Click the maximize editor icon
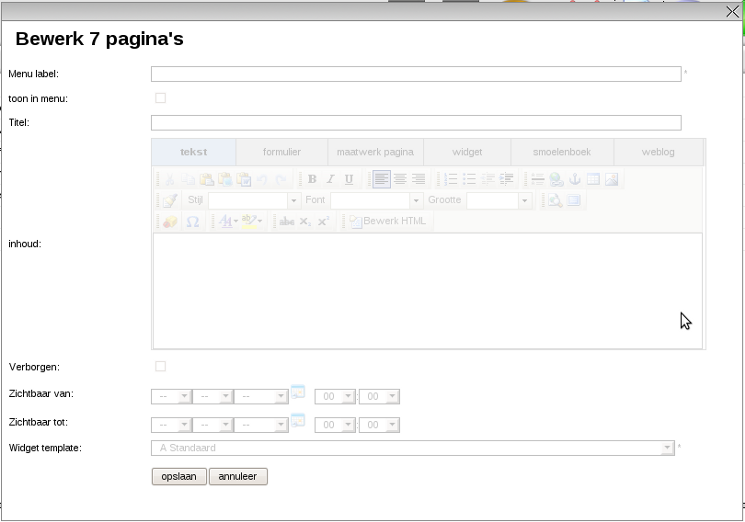Screen dimensions: 745x522 pos(573,200)
